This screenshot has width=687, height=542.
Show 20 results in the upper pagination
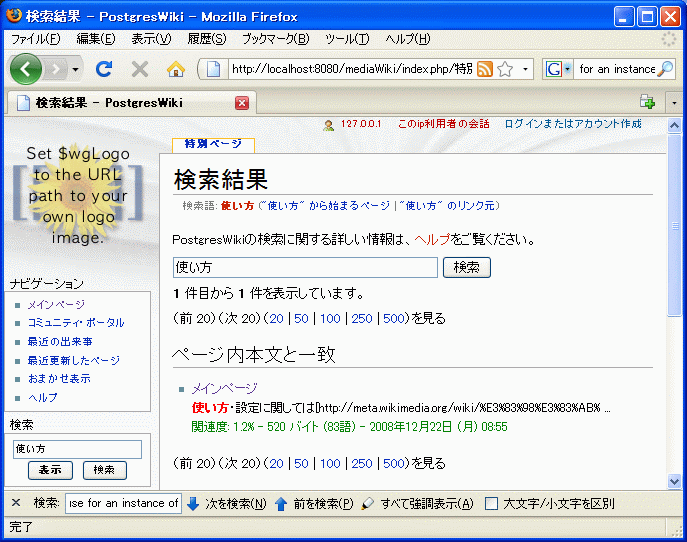click(276, 319)
